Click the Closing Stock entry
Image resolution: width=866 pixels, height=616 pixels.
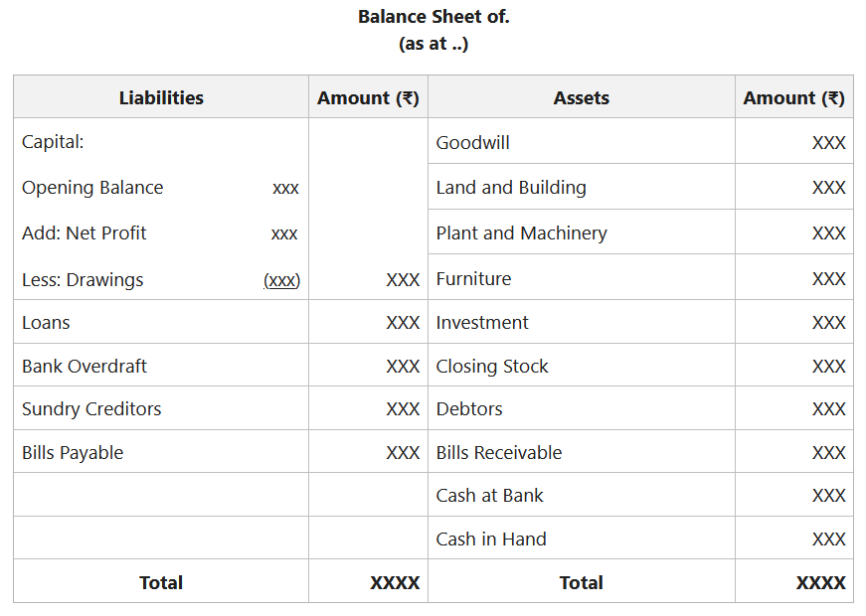pyautogui.click(x=491, y=366)
